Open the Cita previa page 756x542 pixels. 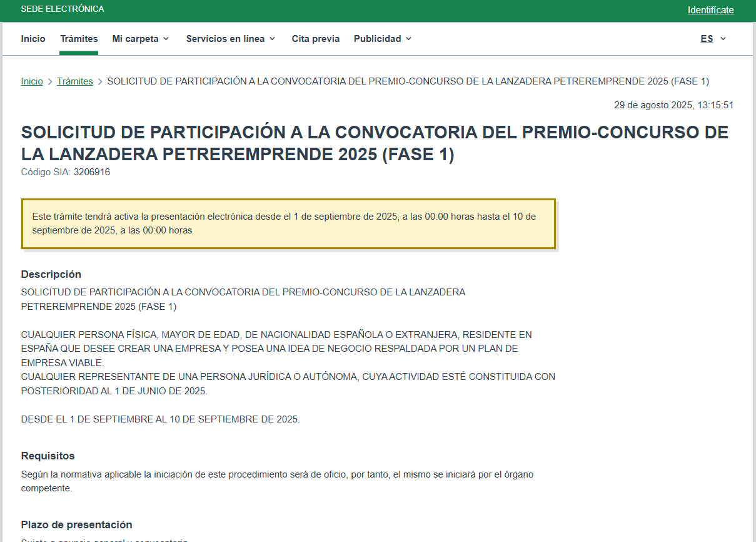click(x=316, y=39)
